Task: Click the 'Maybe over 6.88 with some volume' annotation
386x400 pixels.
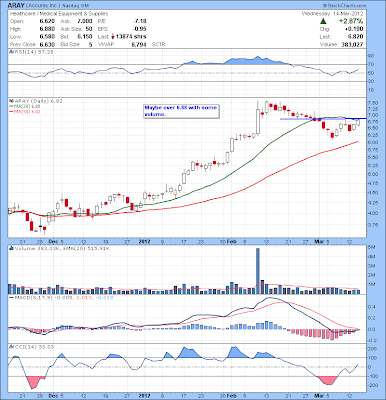Action: tap(182, 111)
